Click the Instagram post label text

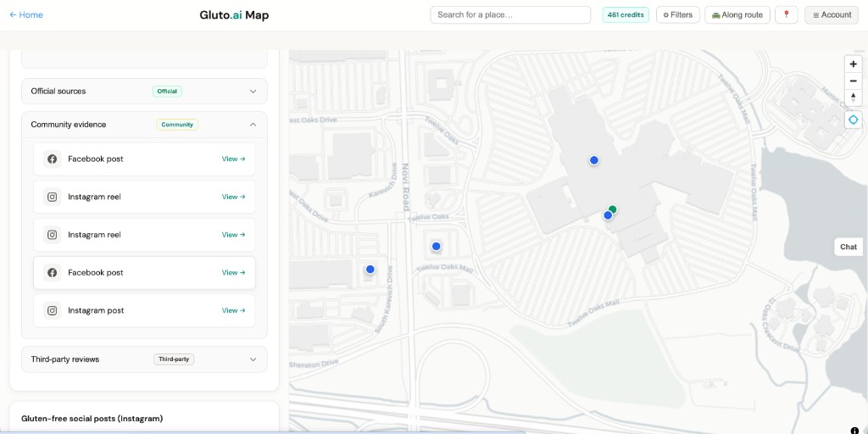tap(96, 310)
